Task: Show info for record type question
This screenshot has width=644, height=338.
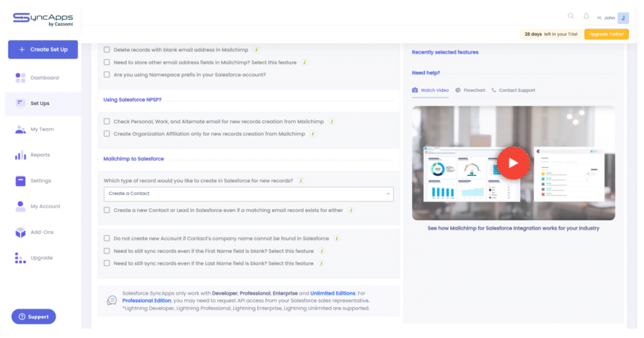Action: coord(301,181)
